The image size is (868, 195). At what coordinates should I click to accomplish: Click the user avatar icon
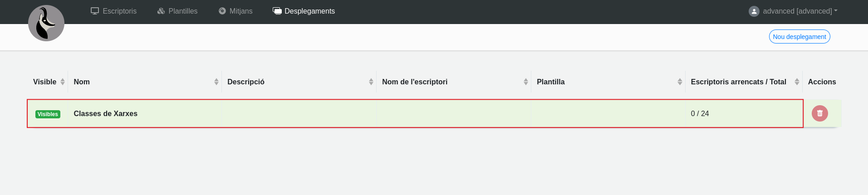[754, 11]
